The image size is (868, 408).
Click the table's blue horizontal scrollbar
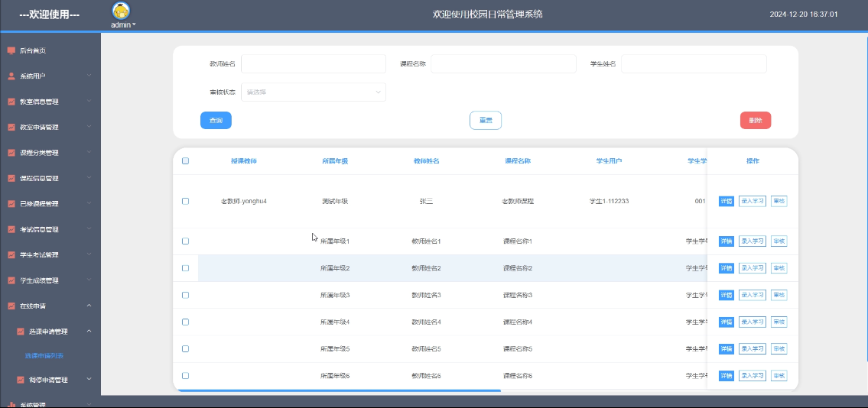click(340, 390)
